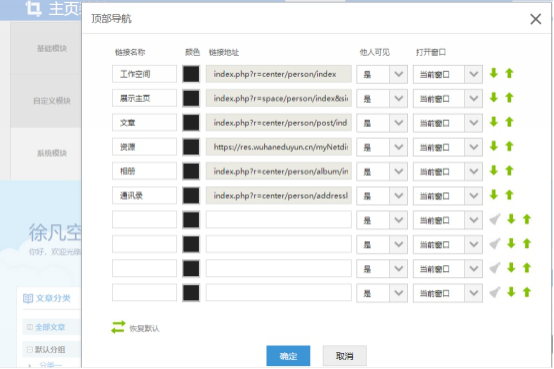The image size is (554, 369).
Task: Click the center/person/address address field
Action: click(279, 195)
